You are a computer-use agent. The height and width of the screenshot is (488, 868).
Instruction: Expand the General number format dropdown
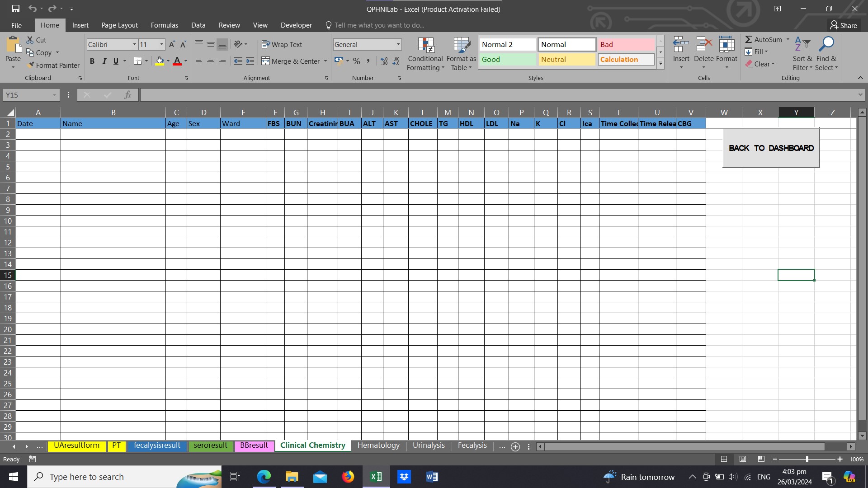(x=398, y=44)
